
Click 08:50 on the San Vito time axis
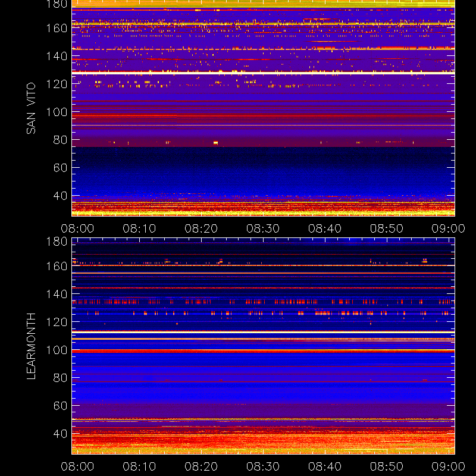coord(386,228)
